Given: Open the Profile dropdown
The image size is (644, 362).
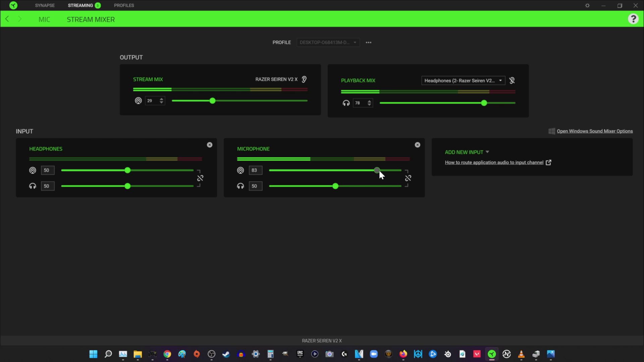Looking at the screenshot, I should tap(328, 43).
